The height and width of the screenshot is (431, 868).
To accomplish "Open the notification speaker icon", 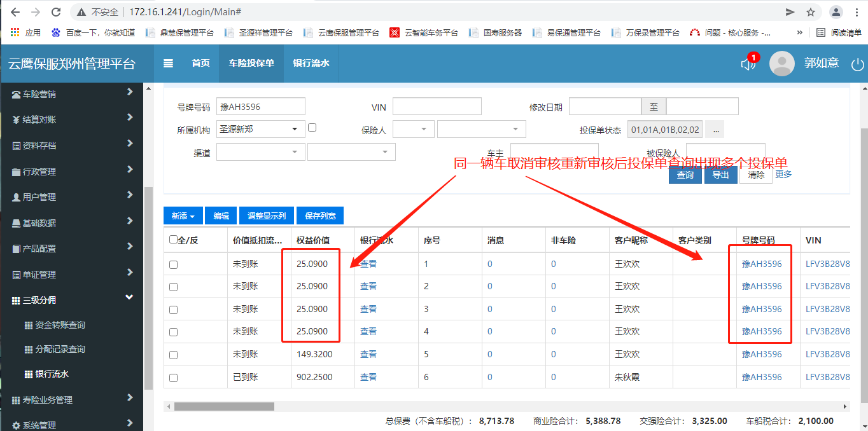I will pos(748,64).
